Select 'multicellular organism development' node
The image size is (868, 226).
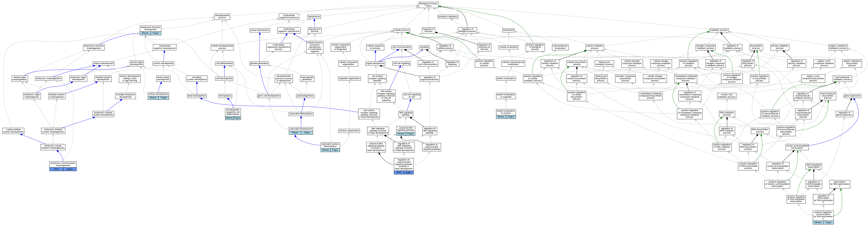coord(164,47)
